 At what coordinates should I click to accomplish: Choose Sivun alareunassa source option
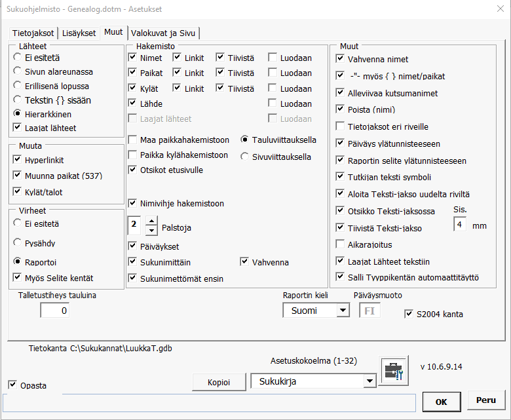[x=18, y=71]
